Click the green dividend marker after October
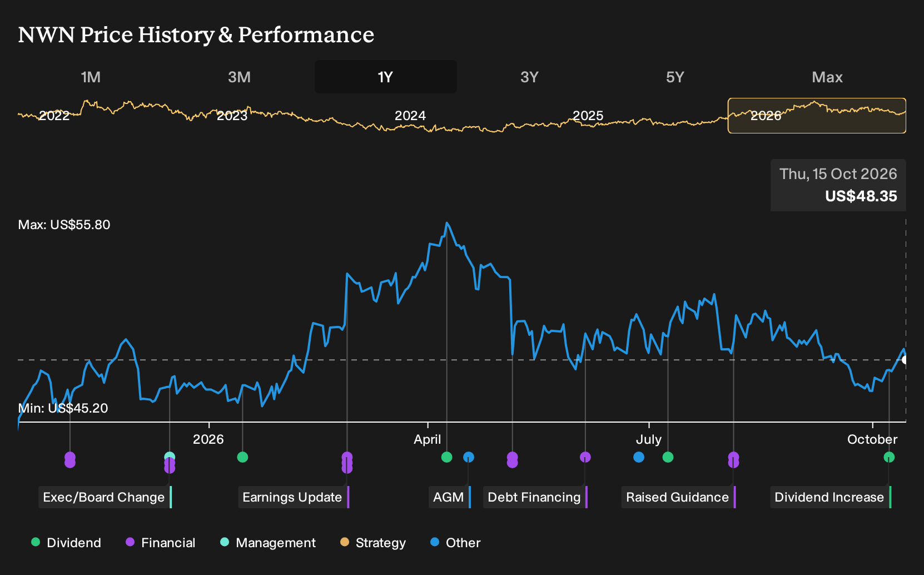The width and height of the screenshot is (924, 575). (889, 457)
